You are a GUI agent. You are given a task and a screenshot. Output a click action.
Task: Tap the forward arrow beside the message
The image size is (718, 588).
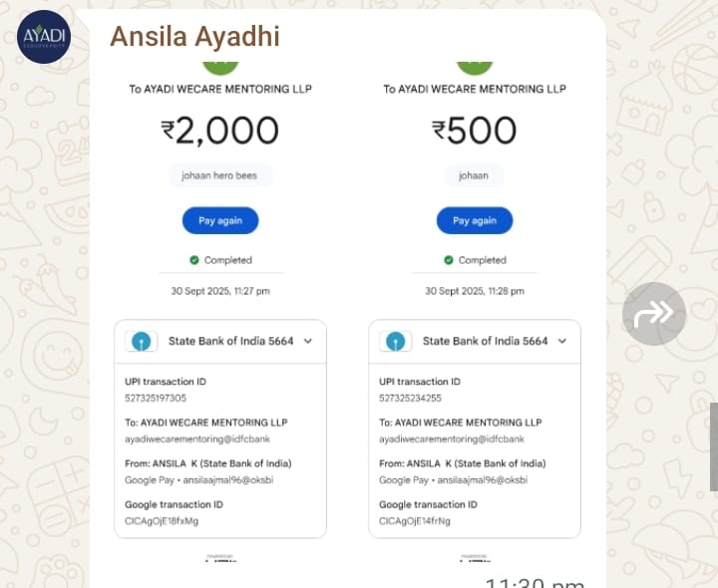coord(654,314)
